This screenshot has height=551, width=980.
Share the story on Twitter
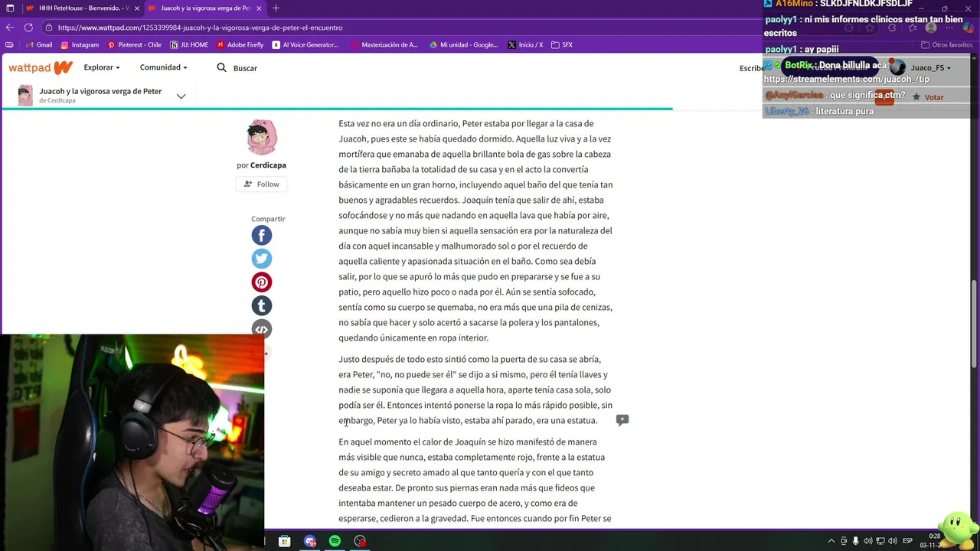point(262,259)
